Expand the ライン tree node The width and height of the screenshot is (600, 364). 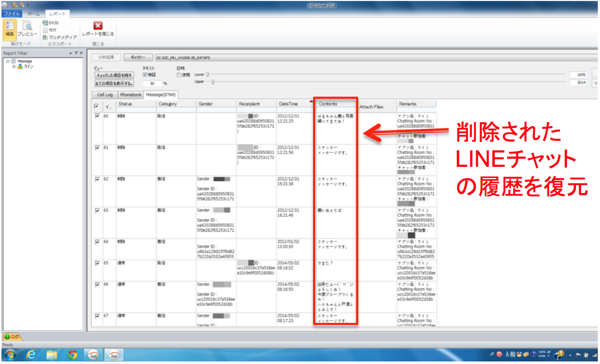coord(14,66)
